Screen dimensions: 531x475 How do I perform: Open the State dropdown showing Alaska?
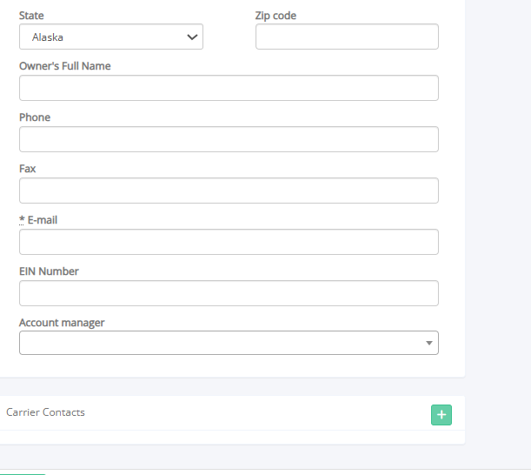pyautogui.click(x=111, y=37)
